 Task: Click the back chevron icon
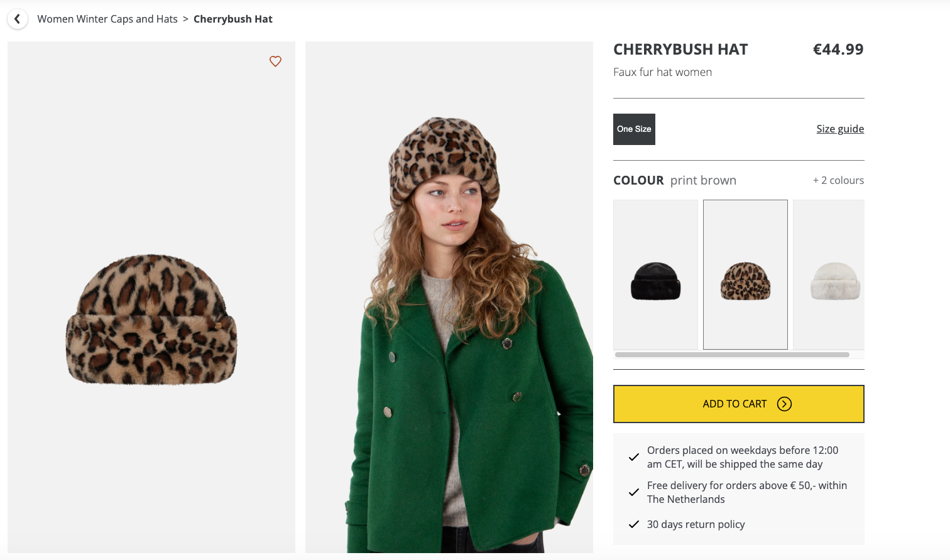click(x=18, y=19)
